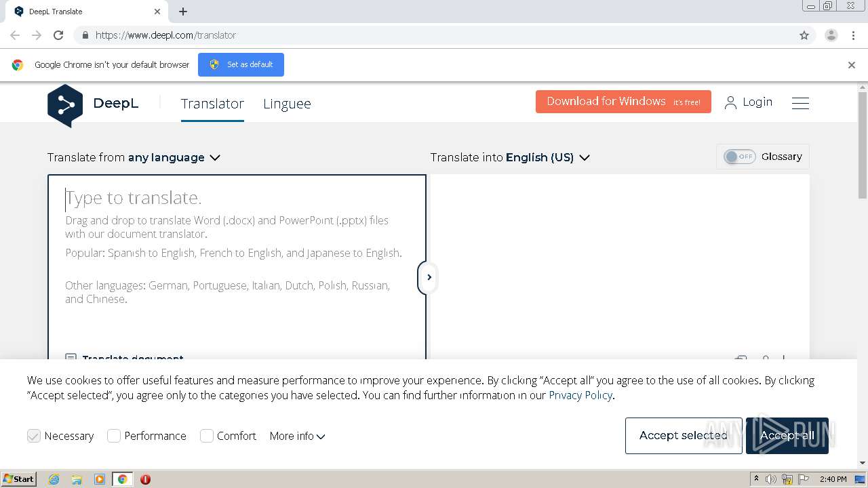
Task: Close the DeepL Translate tab
Action: coord(157,12)
